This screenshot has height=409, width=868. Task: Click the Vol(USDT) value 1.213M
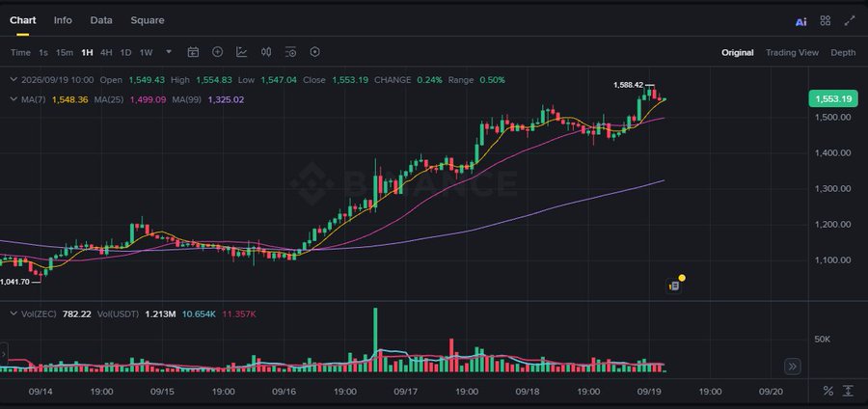pyautogui.click(x=160, y=314)
